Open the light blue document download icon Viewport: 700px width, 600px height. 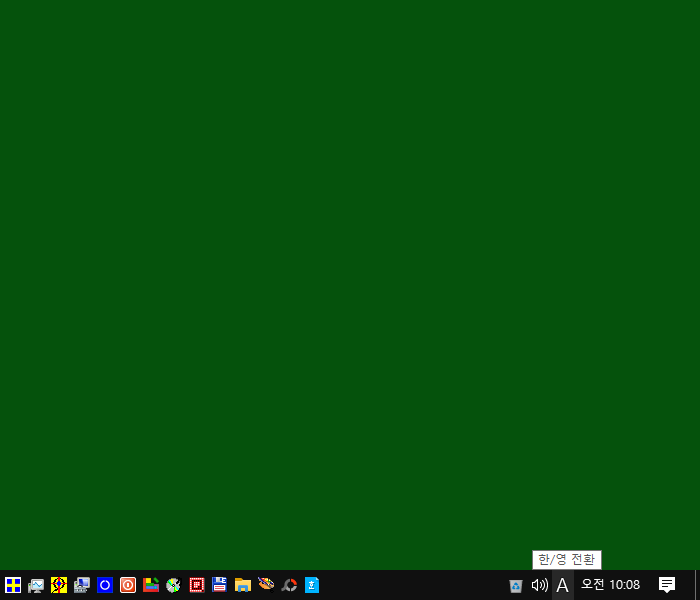coord(312,585)
